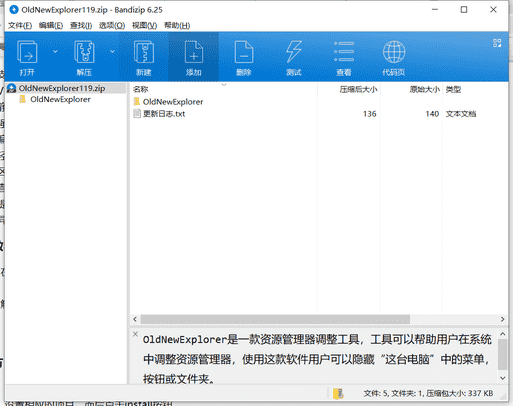Click the compressed size value 136
This screenshot has height=406, width=513.
(370, 114)
